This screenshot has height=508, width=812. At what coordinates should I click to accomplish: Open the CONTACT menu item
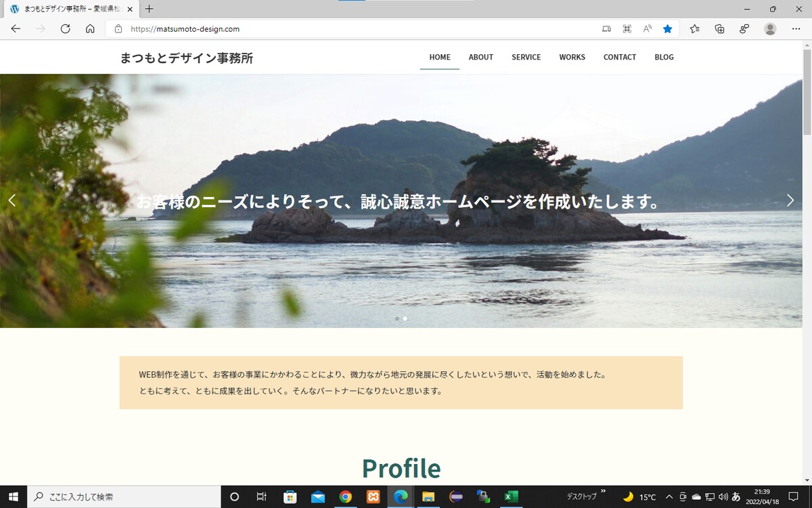620,58
